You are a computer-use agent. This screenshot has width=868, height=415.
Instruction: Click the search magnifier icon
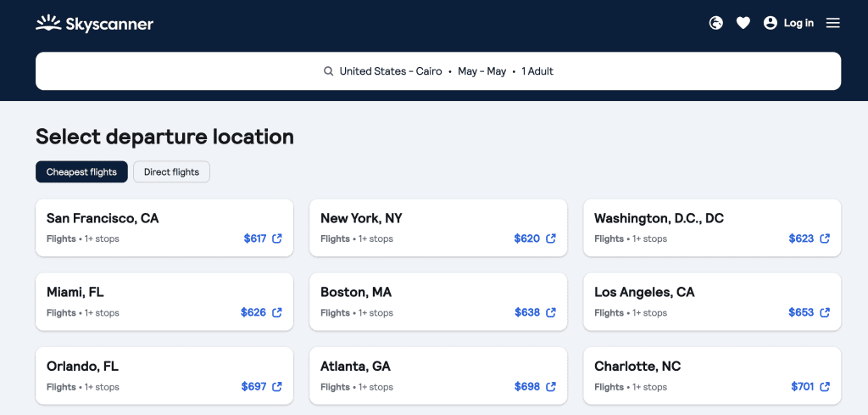(x=328, y=71)
